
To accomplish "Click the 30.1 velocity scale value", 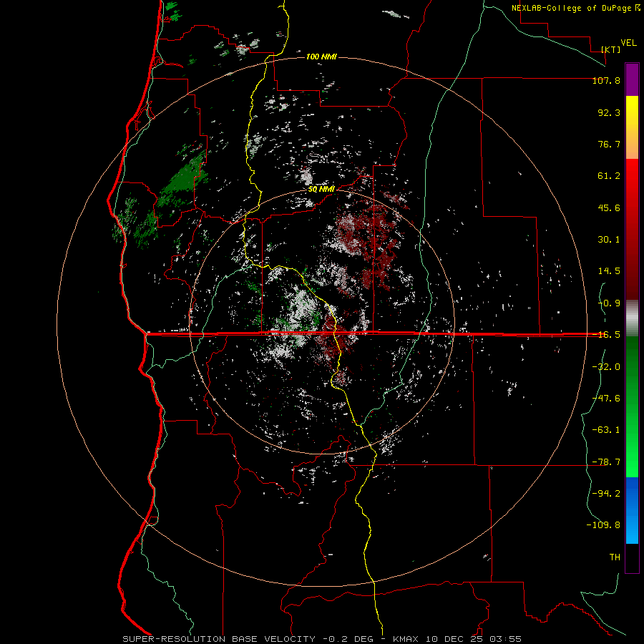I will tap(609, 240).
